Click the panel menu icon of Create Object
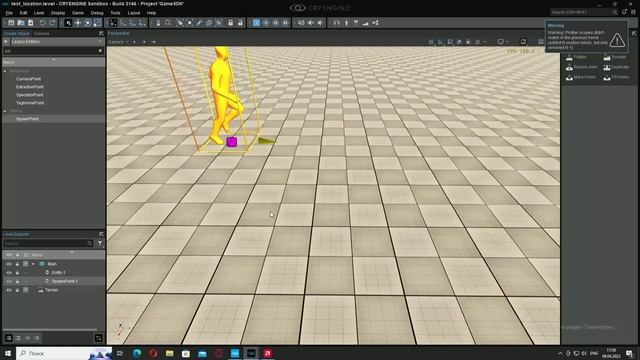The height and width of the screenshot is (360, 640). pyautogui.click(x=101, y=33)
